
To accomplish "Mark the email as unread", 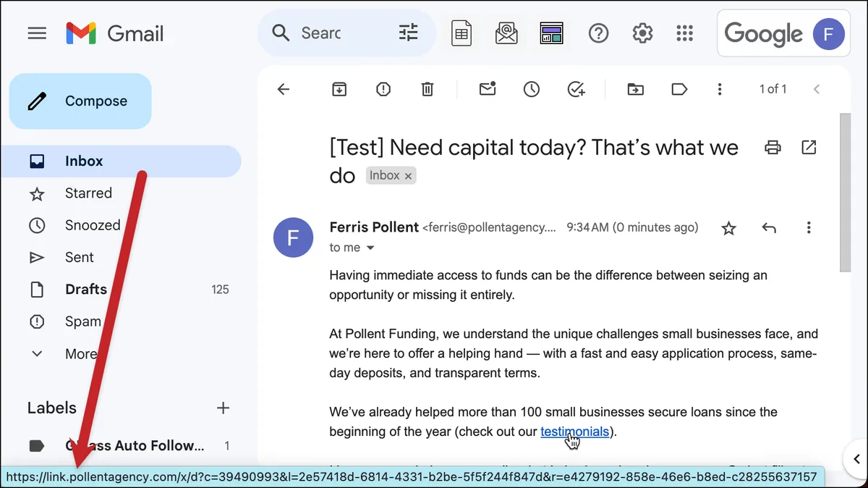I will 488,89.
